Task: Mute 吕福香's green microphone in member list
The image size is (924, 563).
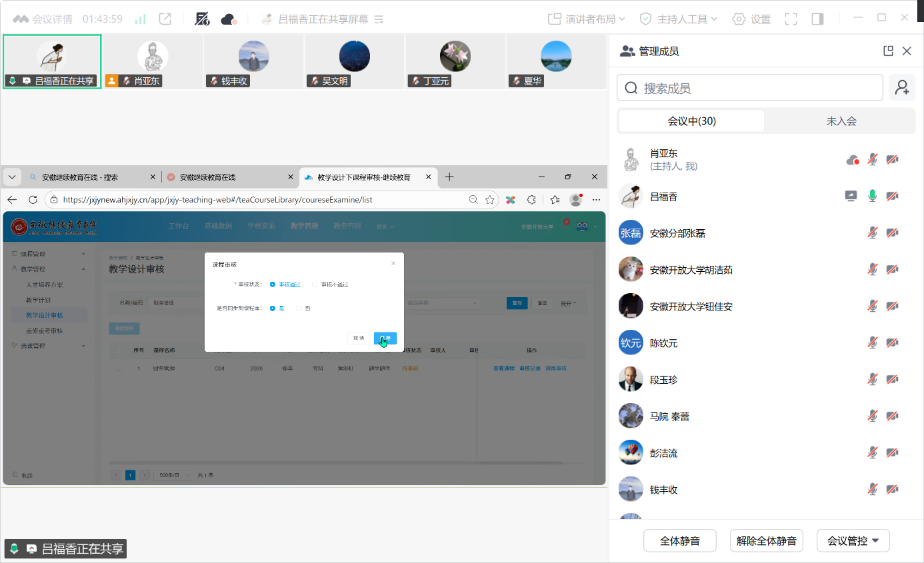Action: click(872, 196)
